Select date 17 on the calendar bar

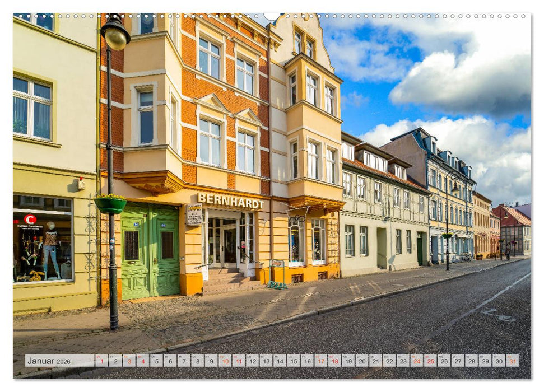[x=320, y=361]
